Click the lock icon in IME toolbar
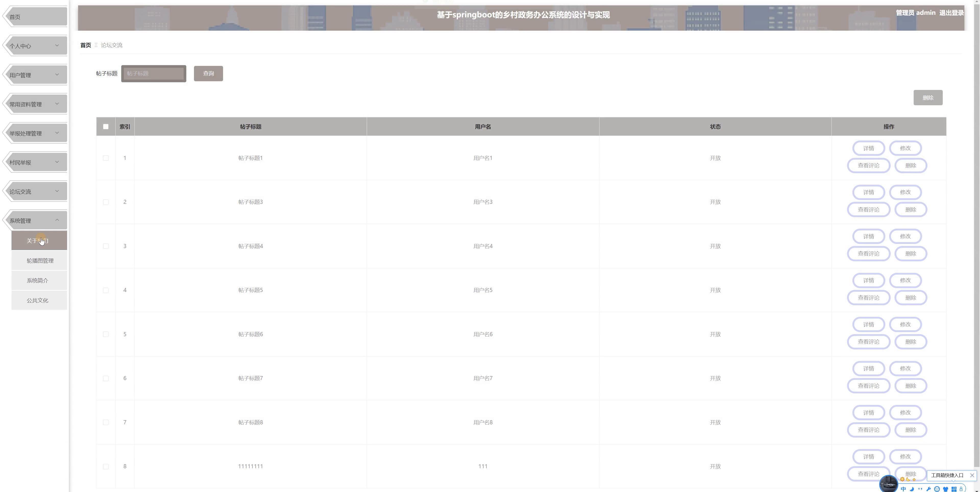Image resolution: width=980 pixels, height=492 pixels. click(x=961, y=489)
